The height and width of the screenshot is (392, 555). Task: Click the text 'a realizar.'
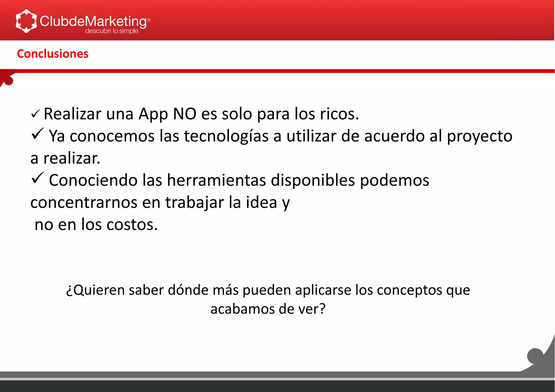65,158
